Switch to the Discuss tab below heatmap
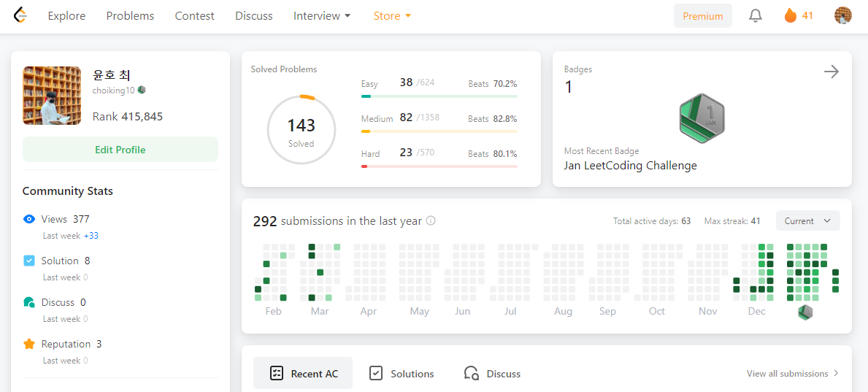This screenshot has height=392, width=868. [493, 373]
